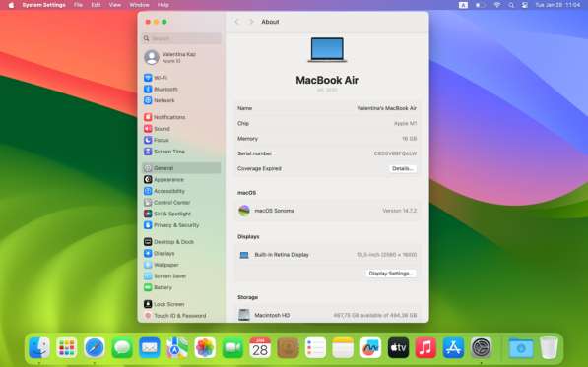Open battery status in menu bar
588x367 pixels.
pyautogui.click(x=481, y=5)
